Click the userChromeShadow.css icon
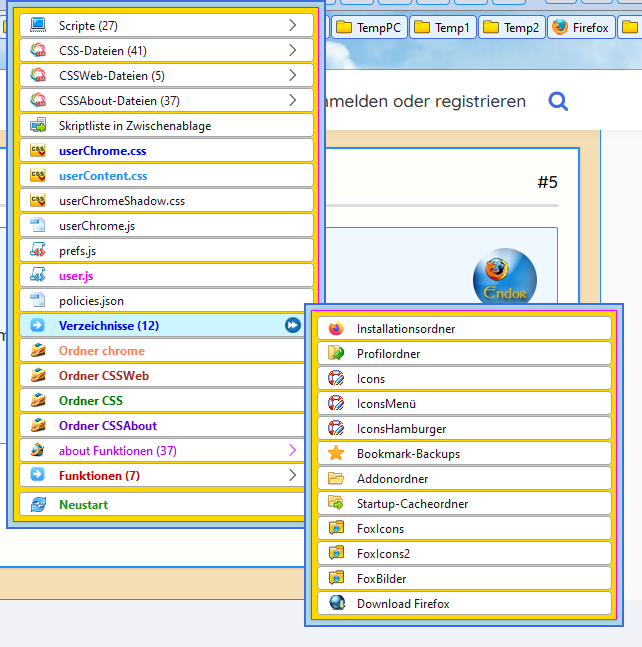This screenshot has width=642, height=647. [38, 200]
